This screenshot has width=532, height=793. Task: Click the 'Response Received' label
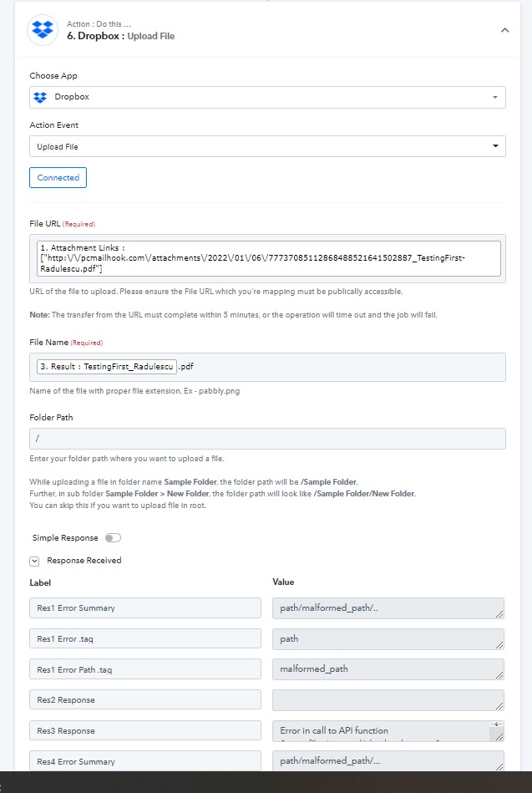(84, 561)
